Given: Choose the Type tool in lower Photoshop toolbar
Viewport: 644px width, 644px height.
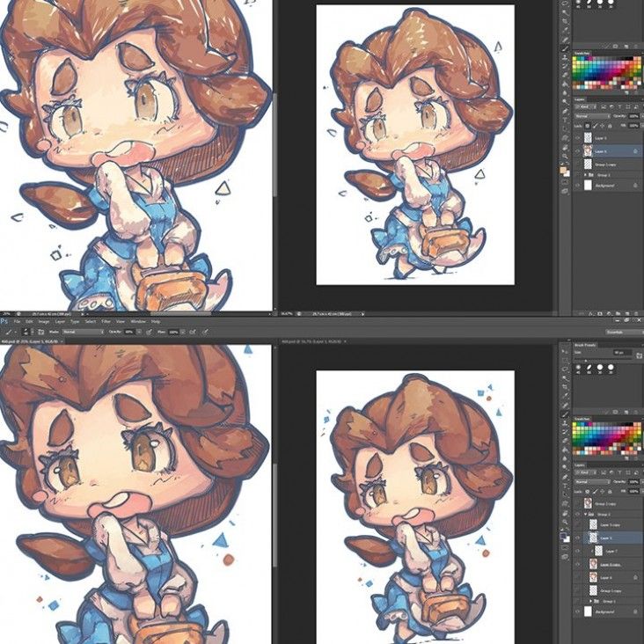Looking at the screenshot, I should point(565,486).
